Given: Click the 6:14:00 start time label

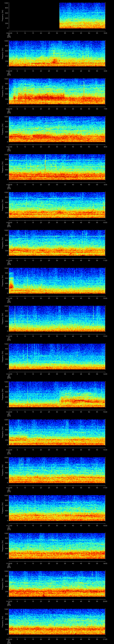Looking at the screenshot, I should coord(9,412).
